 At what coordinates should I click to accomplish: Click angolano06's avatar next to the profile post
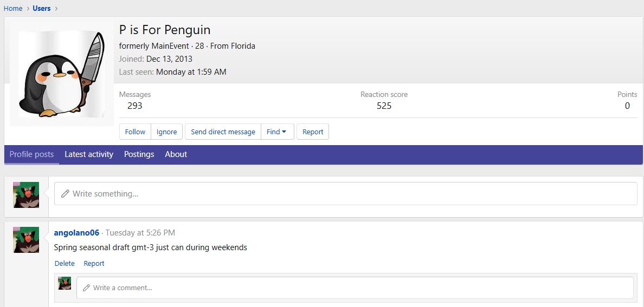(x=26, y=240)
